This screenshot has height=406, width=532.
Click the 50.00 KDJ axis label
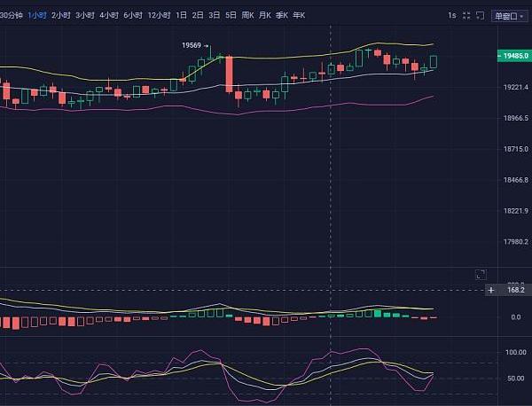tap(516, 379)
